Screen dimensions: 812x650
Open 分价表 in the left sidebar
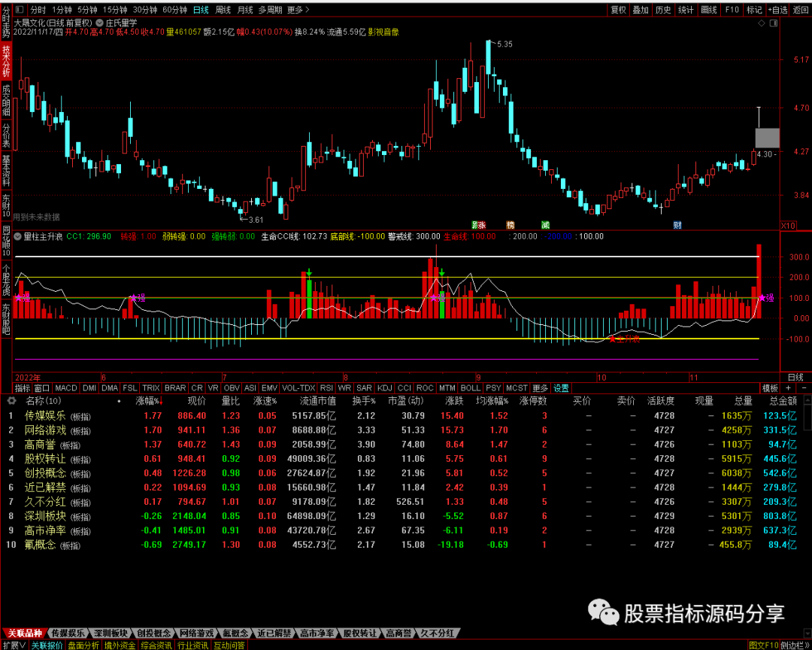point(6,136)
